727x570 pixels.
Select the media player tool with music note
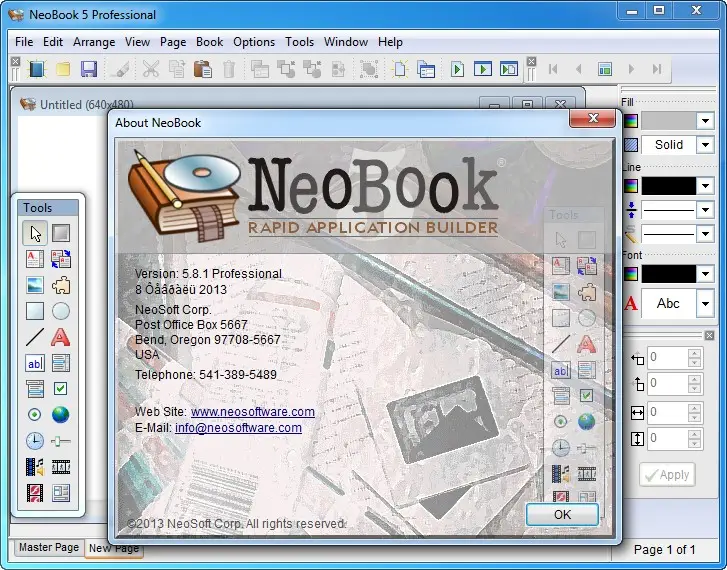click(x=35, y=467)
